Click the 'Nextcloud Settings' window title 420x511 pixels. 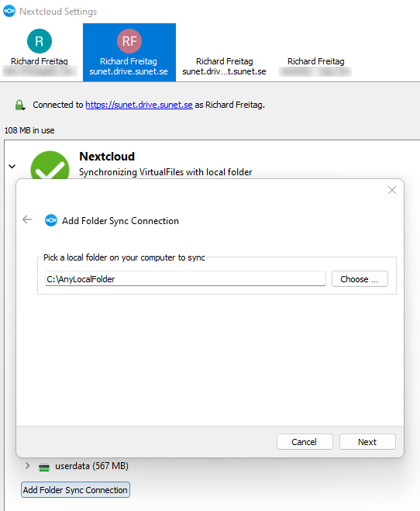(58, 12)
